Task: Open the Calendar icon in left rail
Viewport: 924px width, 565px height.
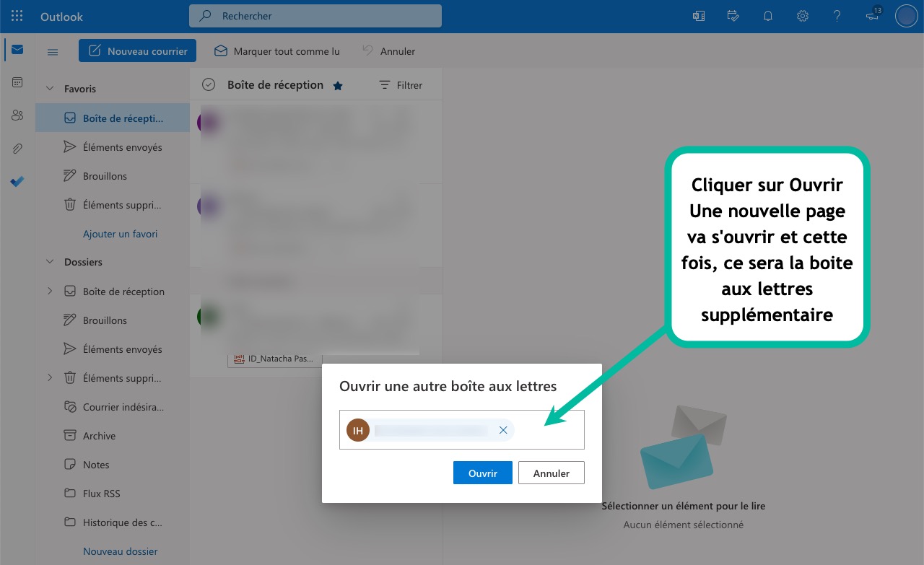Action: click(17, 83)
